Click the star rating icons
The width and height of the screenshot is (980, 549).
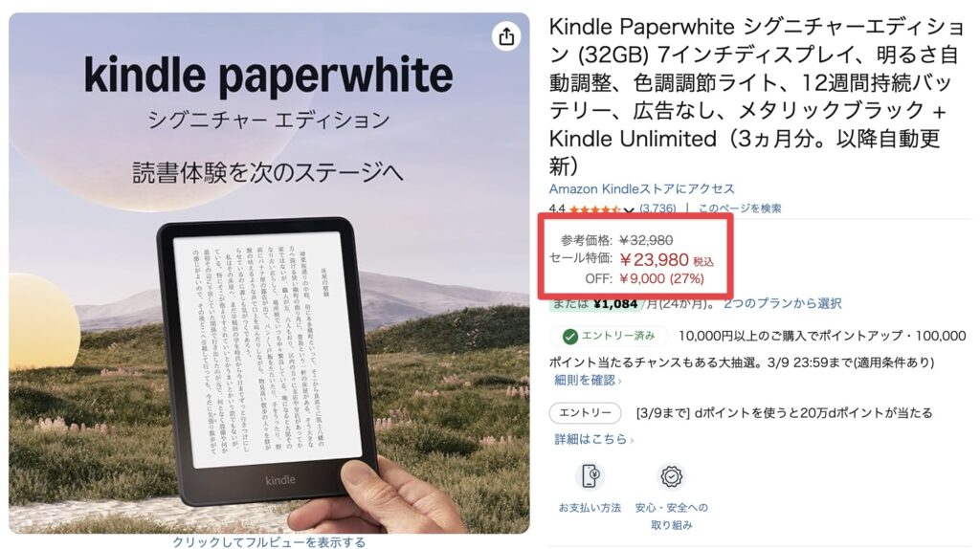click(x=594, y=209)
